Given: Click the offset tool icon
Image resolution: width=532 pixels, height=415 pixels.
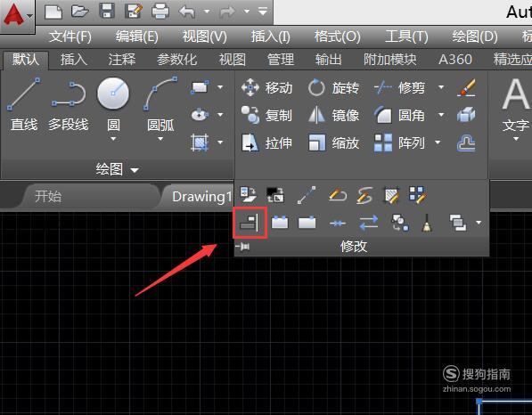Looking at the screenshot, I should click(x=467, y=142).
